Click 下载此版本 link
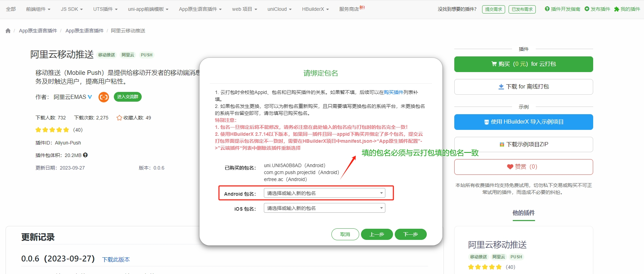Viewport: 644px width, 274px height. 116,259
